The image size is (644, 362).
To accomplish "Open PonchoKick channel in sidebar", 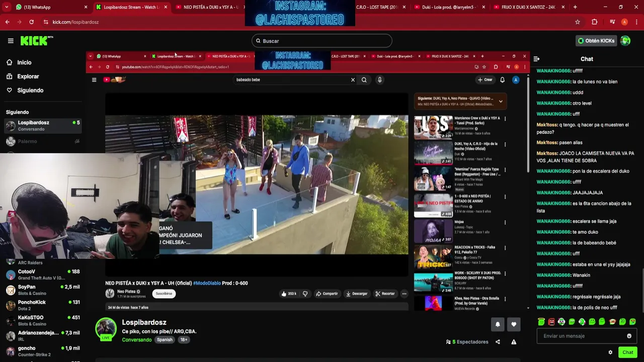I will [42, 305].
